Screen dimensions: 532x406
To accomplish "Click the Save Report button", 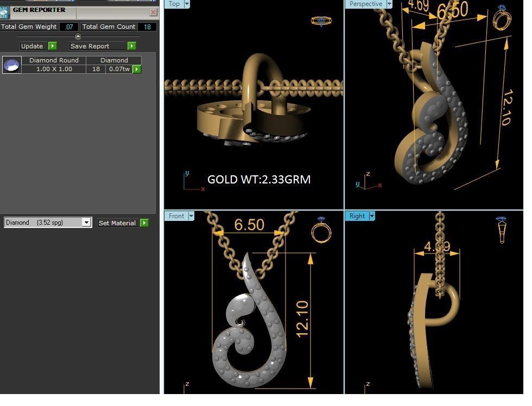I will [97, 46].
